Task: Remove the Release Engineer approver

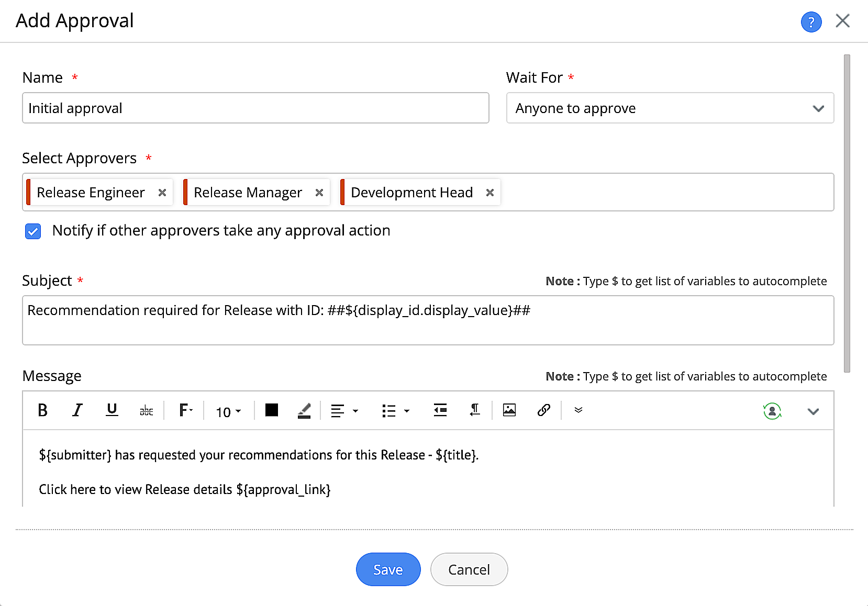Action: click(x=162, y=192)
